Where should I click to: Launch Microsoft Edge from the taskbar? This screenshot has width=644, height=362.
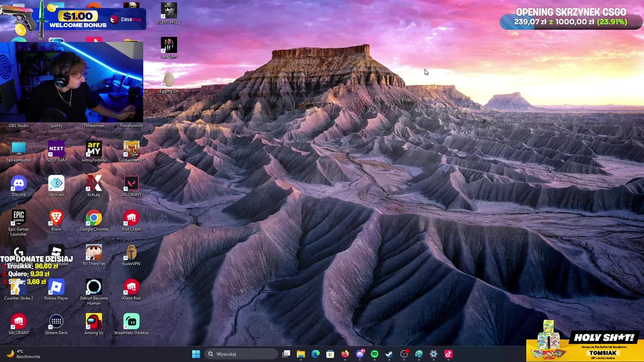point(315,354)
